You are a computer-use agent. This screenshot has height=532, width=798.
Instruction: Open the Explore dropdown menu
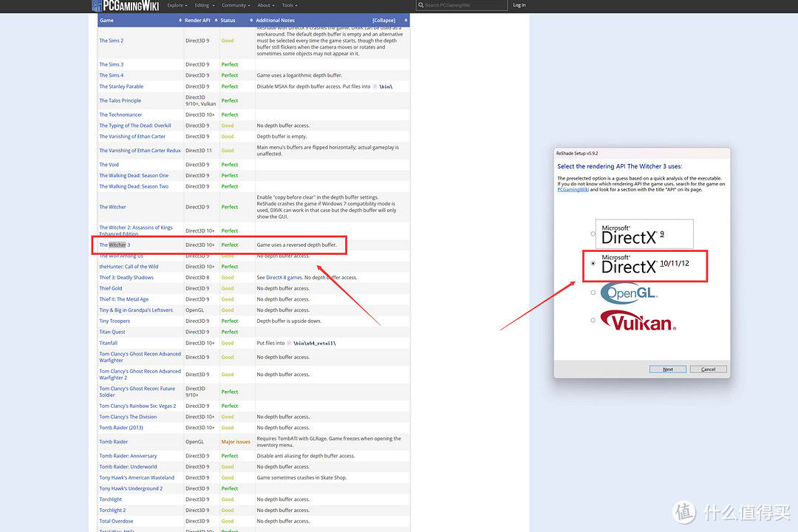(177, 5)
